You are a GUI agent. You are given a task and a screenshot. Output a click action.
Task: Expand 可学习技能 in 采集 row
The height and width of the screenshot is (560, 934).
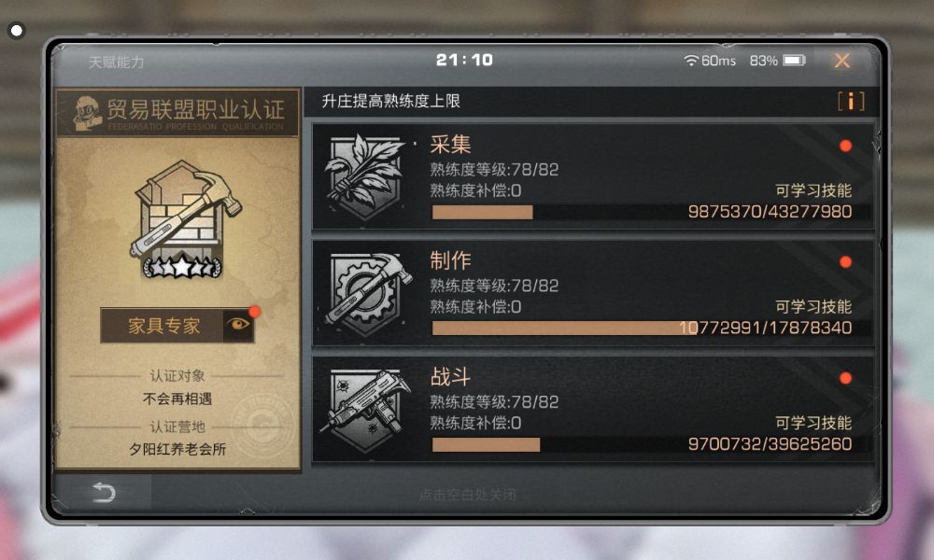(814, 190)
